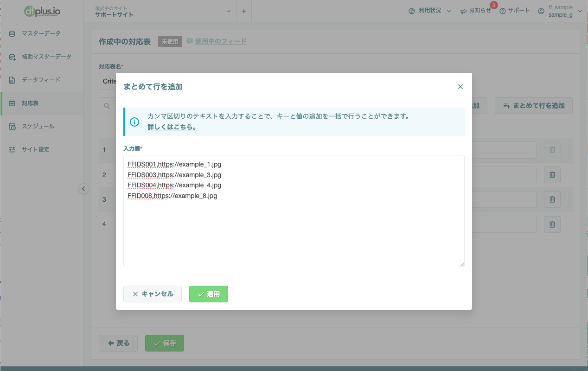Screen dimensions: 588x371
Task: Click the サイト設定 sliders icon
Action: [x=13, y=150]
